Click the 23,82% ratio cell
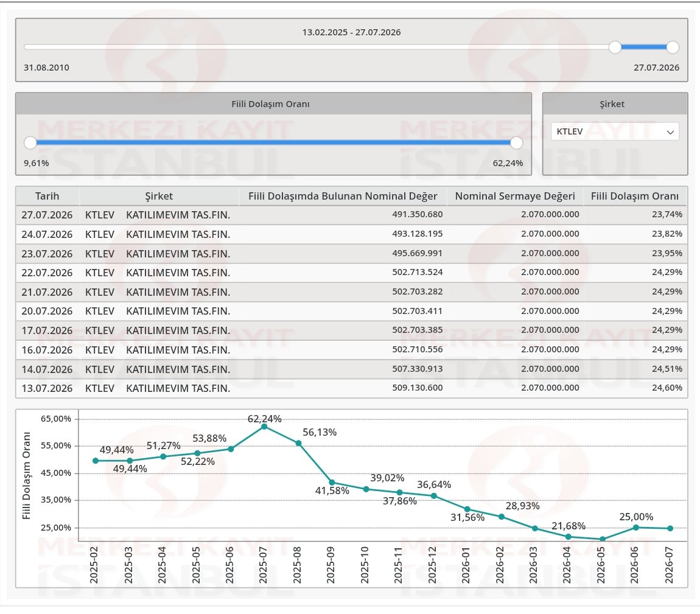700x614 pixels. tap(667, 234)
